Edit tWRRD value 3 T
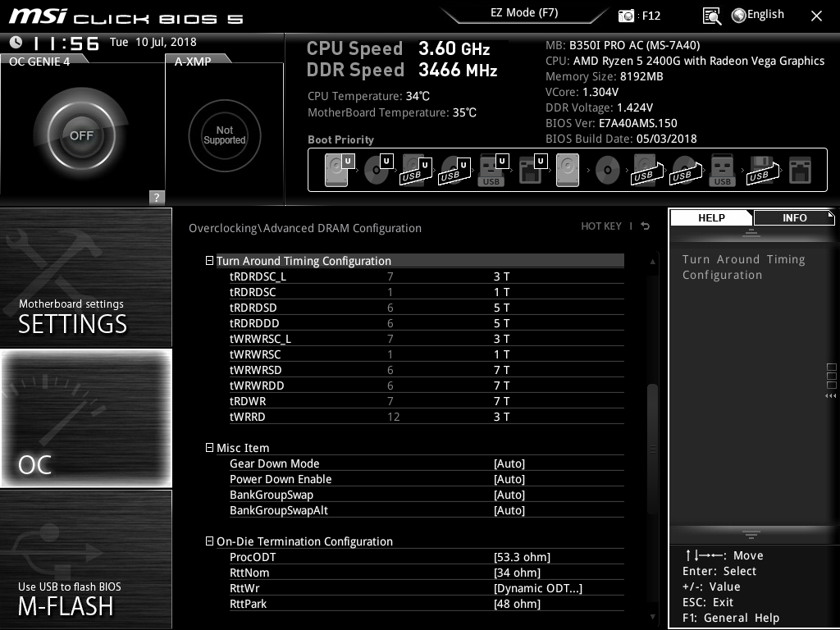This screenshot has width=840, height=630. [501, 416]
